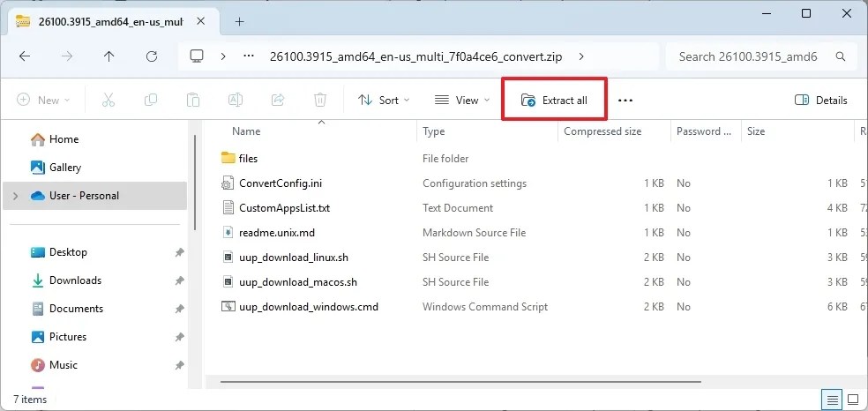Add a new tab with plus
The image size is (868, 411).
click(239, 21)
